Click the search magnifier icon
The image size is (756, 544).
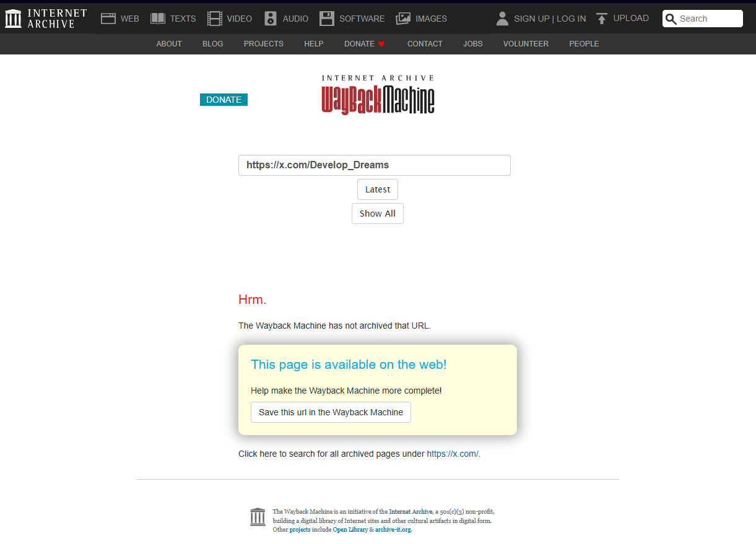[x=671, y=19]
